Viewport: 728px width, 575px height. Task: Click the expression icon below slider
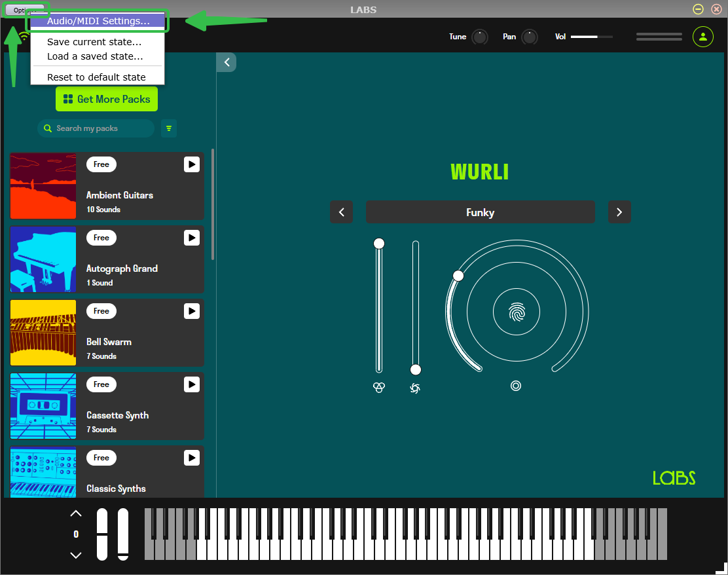click(x=379, y=387)
